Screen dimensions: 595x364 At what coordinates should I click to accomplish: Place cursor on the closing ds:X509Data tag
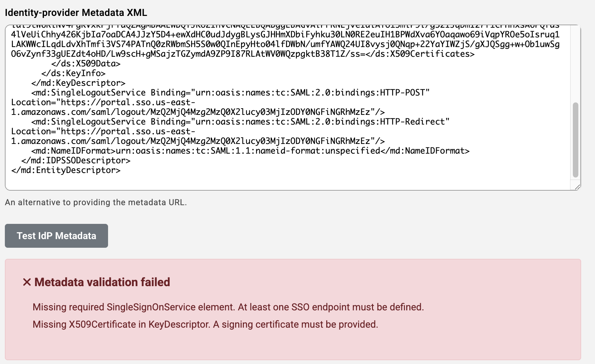coord(86,64)
